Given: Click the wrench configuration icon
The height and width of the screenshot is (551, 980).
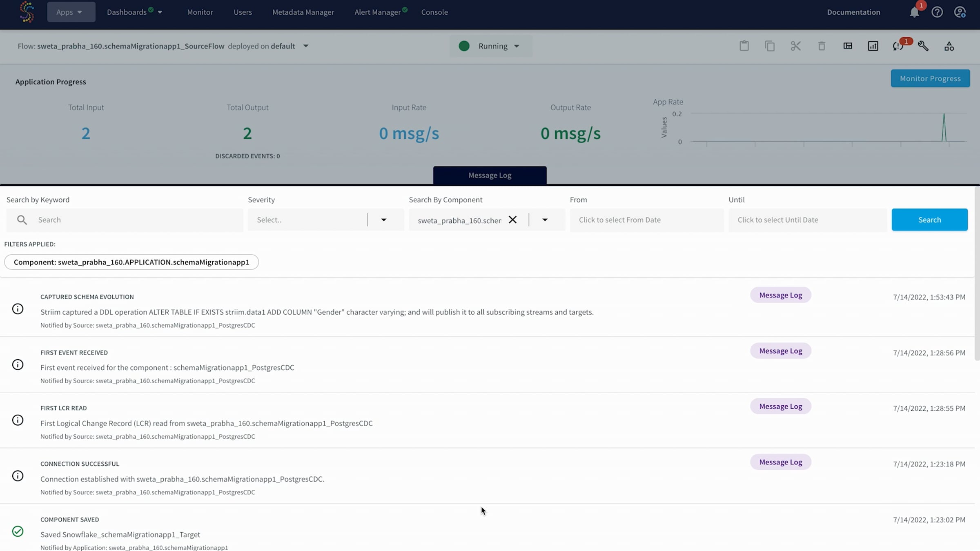Looking at the screenshot, I should [923, 46].
